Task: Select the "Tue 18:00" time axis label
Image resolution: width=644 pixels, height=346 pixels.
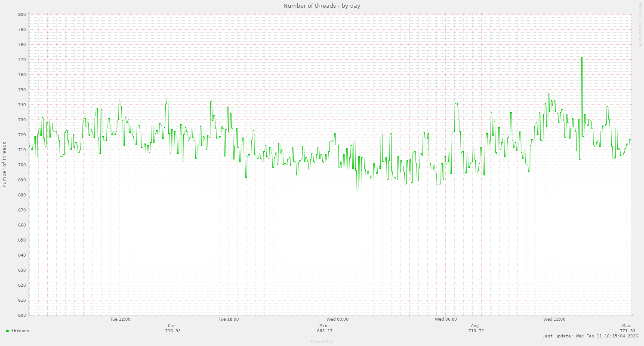Action: click(228, 319)
